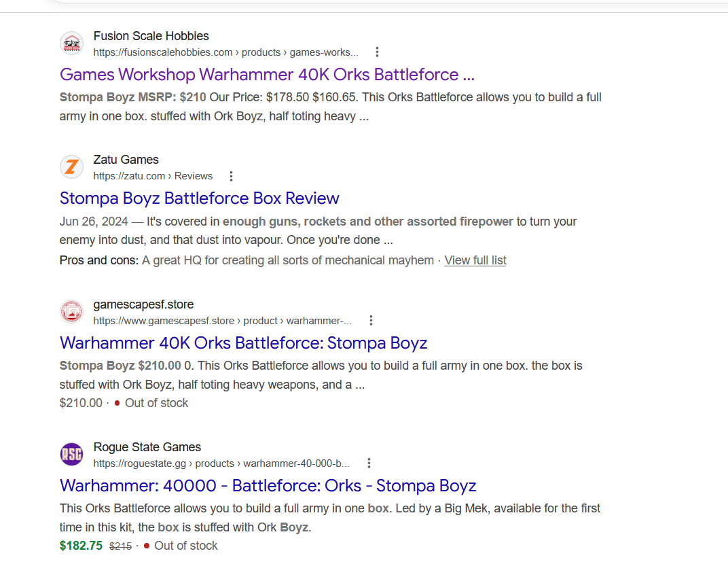
Task: Click the zatu.com Reviews URL breadcrumb
Action: tap(153, 176)
